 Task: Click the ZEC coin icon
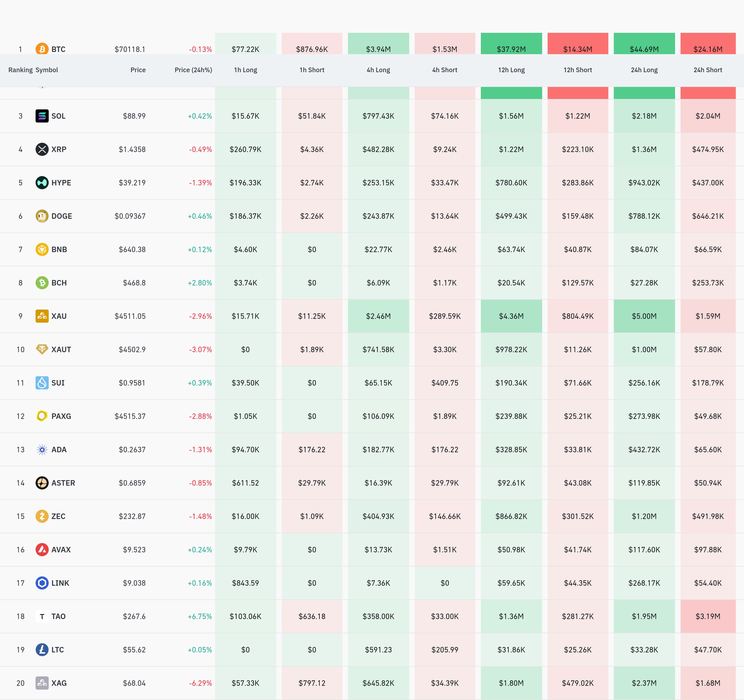pyautogui.click(x=42, y=516)
